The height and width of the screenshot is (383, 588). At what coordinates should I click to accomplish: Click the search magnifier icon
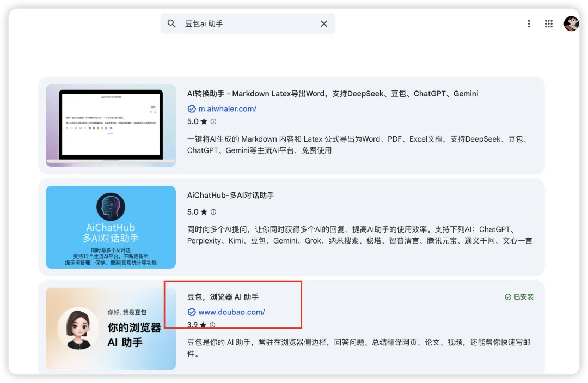[x=171, y=23]
